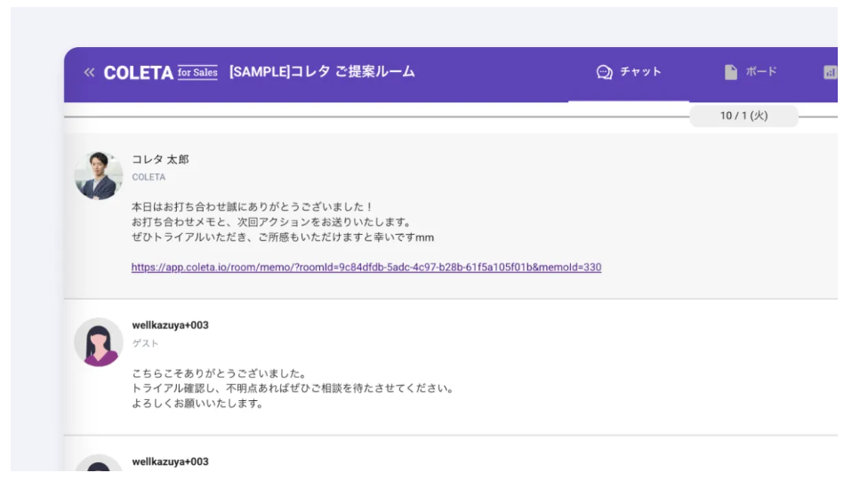Open the ボード tab

[761, 72]
